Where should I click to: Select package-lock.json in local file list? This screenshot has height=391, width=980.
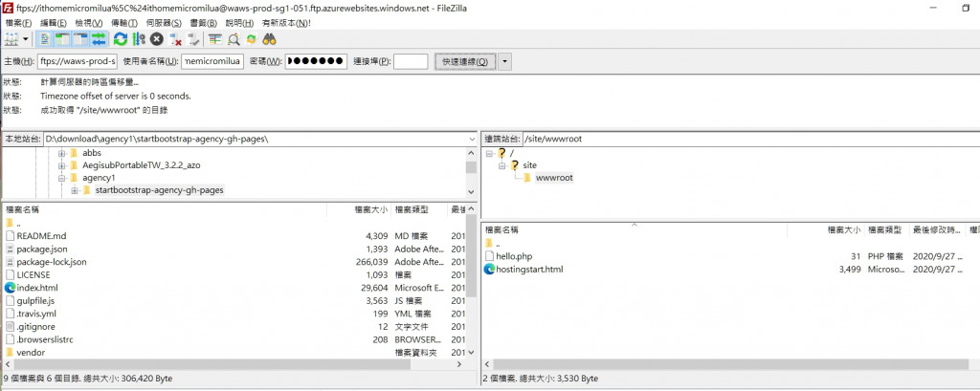(x=52, y=262)
